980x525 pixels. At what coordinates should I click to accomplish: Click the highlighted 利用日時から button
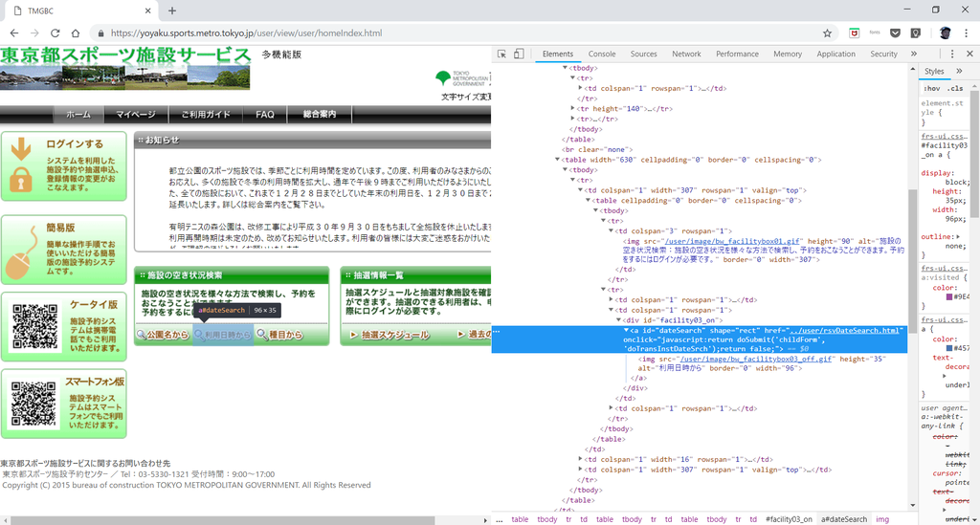click(223, 335)
